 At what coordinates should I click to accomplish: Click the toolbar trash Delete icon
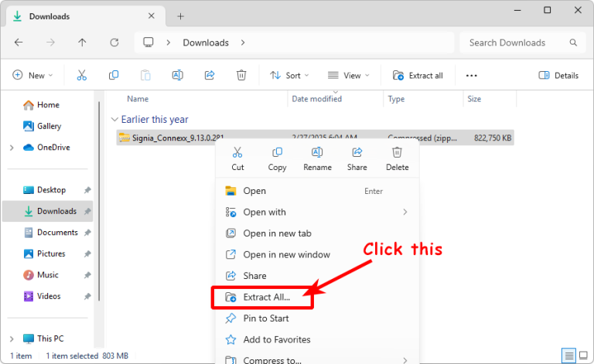[x=241, y=75]
